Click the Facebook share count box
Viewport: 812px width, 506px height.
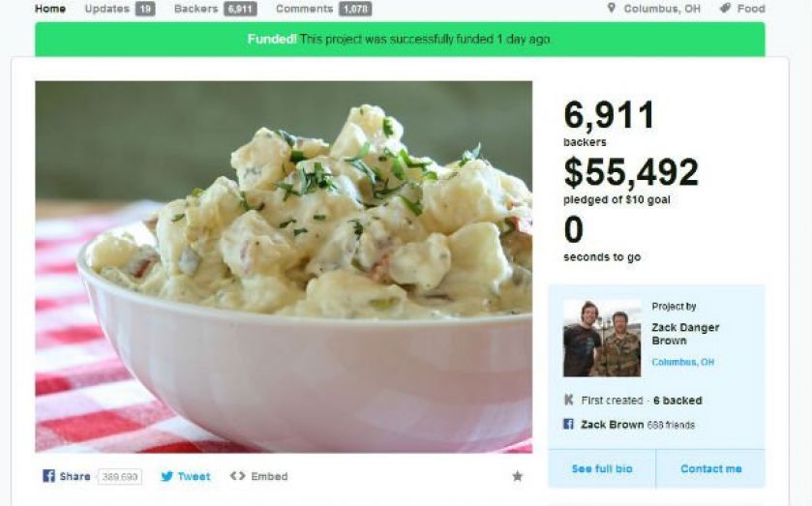point(120,476)
